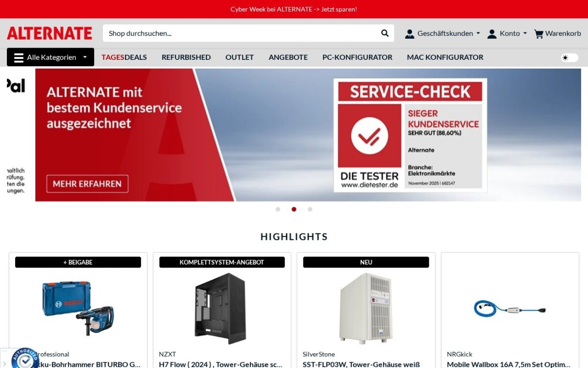Click the ALTERNATE logo
The image size is (588, 368).
[x=49, y=33]
